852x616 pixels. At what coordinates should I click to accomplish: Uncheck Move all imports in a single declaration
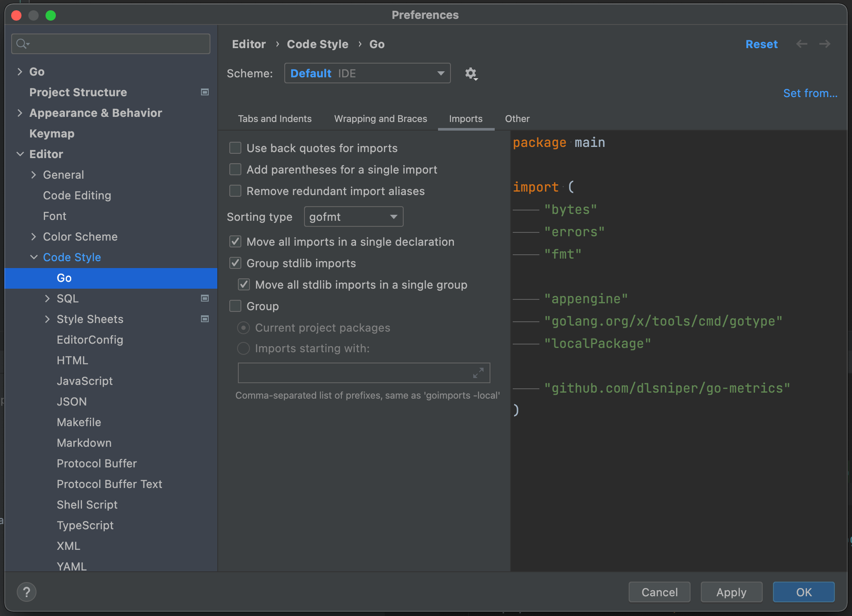(235, 241)
